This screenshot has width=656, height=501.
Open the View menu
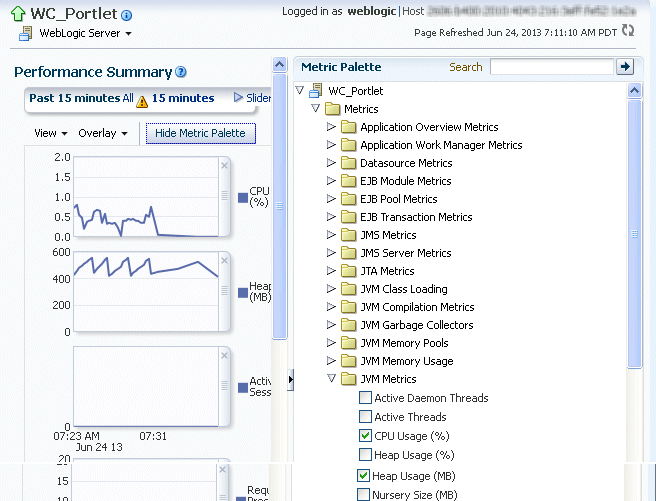click(51, 133)
